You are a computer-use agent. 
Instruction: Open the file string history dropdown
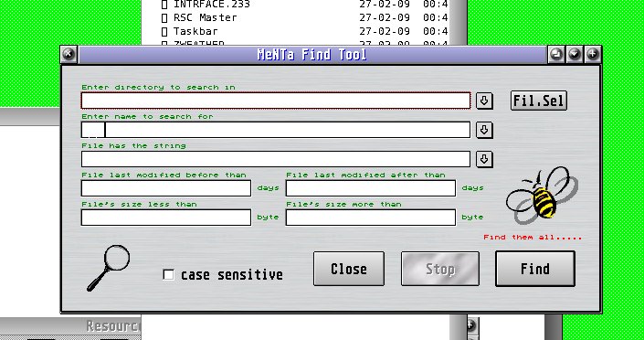484,159
